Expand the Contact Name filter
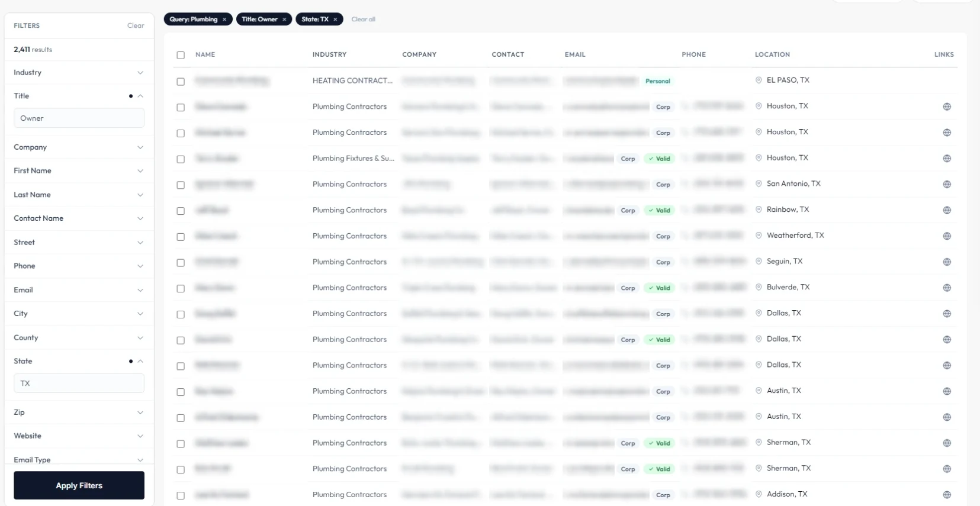 79,218
